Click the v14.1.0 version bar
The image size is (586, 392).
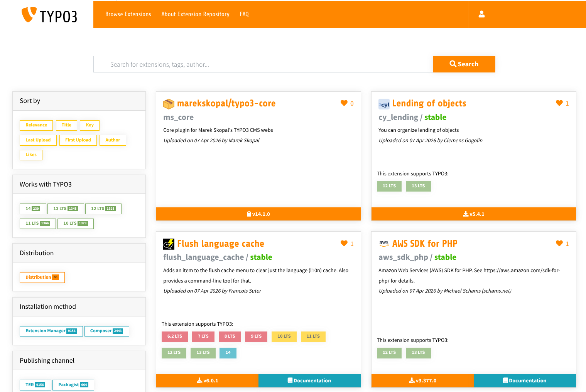tap(258, 214)
